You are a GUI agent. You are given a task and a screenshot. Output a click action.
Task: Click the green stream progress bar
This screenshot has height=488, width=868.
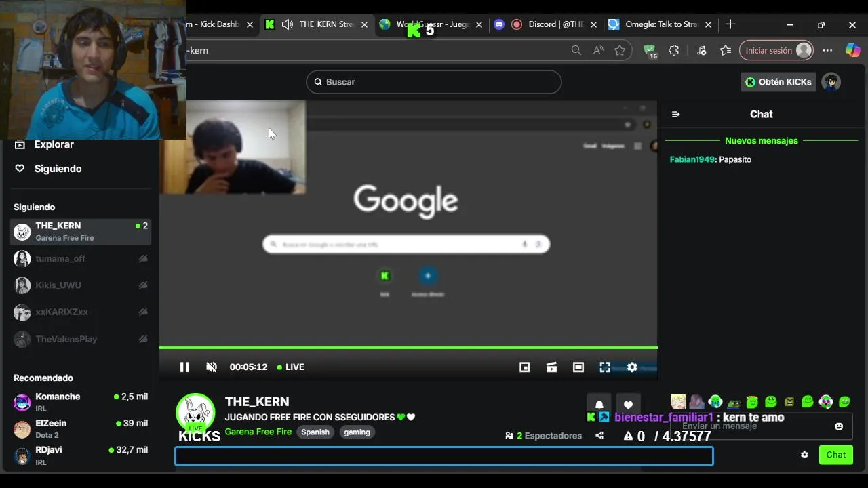[408, 348]
